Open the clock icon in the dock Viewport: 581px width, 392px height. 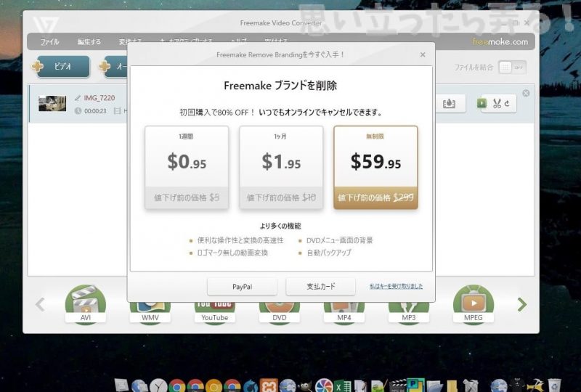[x=158, y=385]
